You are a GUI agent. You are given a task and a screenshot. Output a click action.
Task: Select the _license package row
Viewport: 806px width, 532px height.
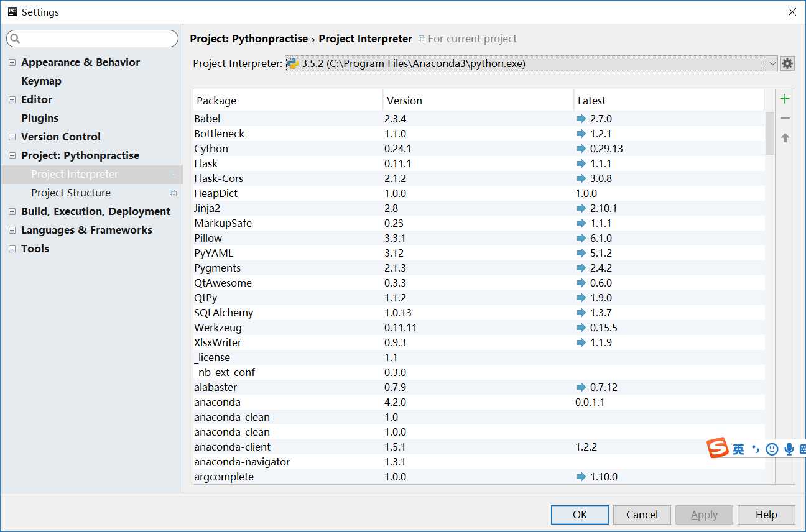(479, 357)
